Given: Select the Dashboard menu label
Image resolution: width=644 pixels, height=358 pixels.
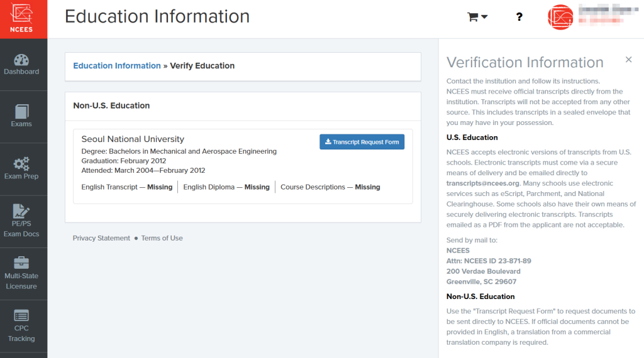Looking at the screenshot, I should pos(21,72).
